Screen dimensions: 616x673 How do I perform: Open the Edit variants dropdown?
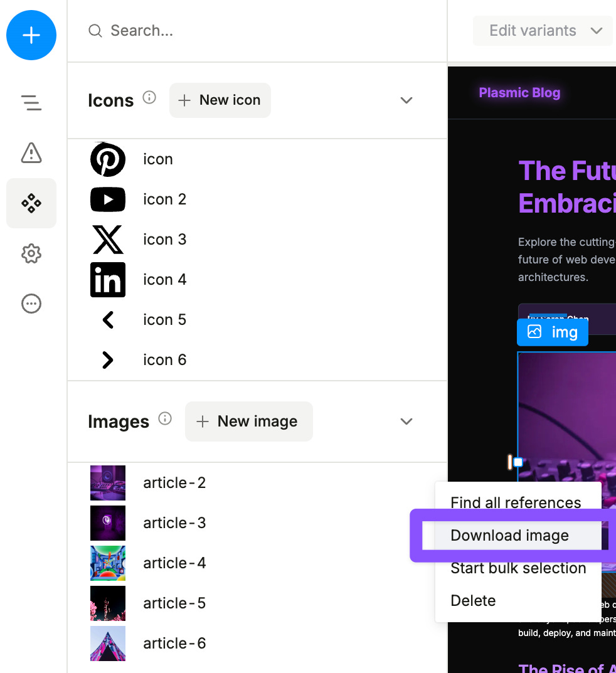pos(543,31)
